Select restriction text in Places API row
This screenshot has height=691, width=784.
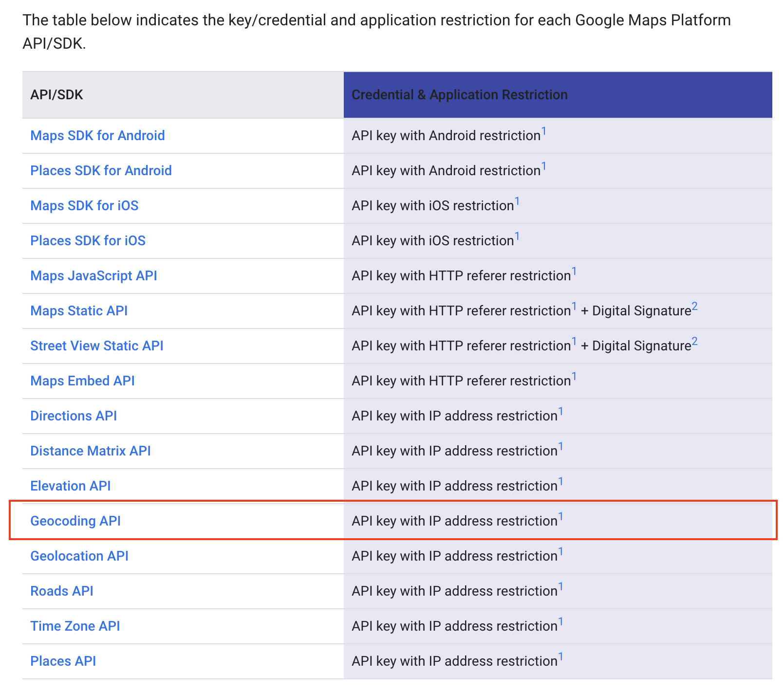coord(454,661)
